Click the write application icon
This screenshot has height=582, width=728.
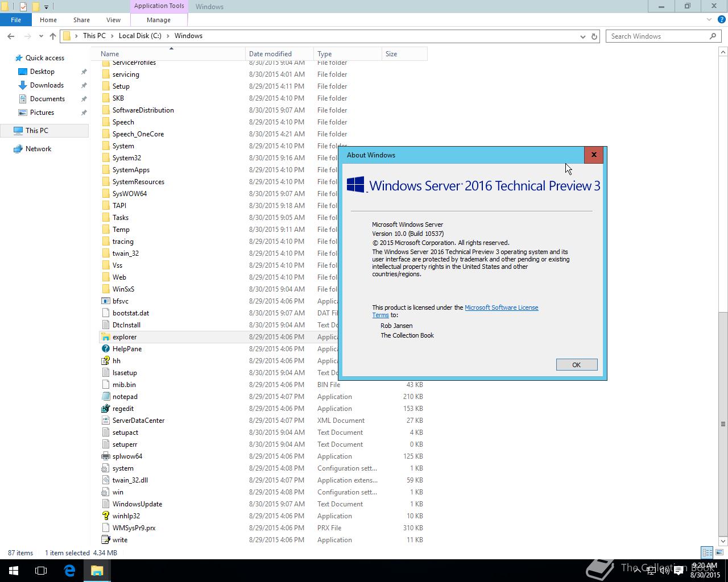pyautogui.click(x=105, y=540)
